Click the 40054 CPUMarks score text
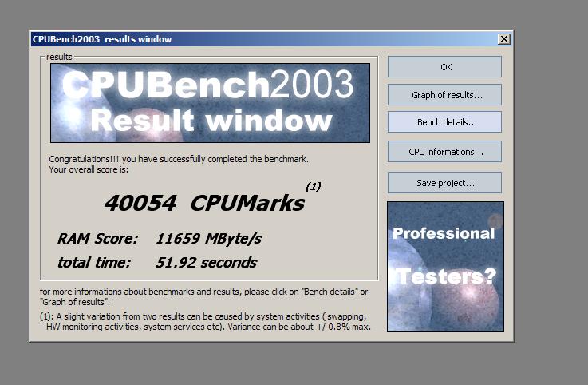The height and width of the screenshot is (385, 588). tap(205, 203)
